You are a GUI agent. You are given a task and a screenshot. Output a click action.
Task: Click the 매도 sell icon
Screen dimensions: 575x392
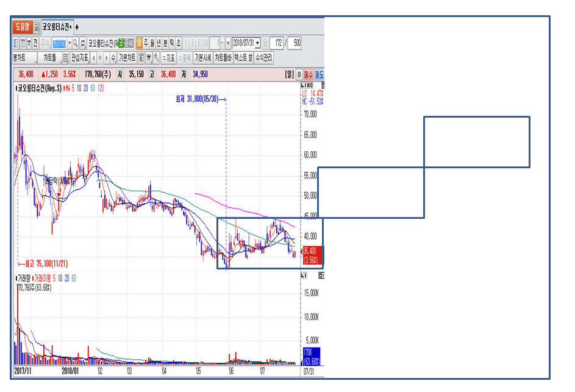click(x=319, y=74)
